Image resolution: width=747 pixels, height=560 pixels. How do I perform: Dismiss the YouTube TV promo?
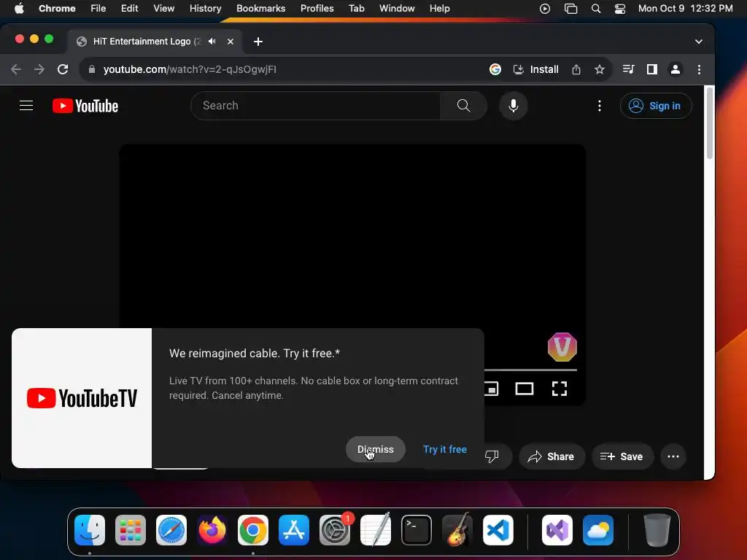[x=376, y=449]
